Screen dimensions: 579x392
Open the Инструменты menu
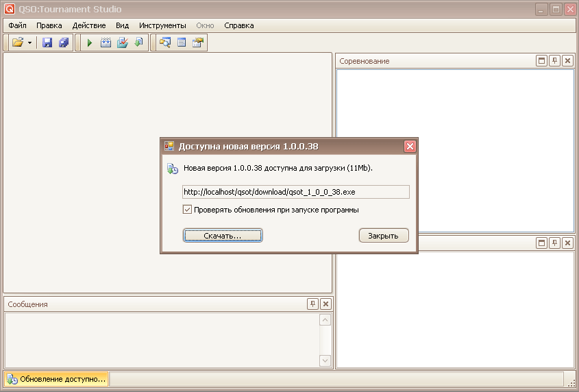pyautogui.click(x=162, y=25)
